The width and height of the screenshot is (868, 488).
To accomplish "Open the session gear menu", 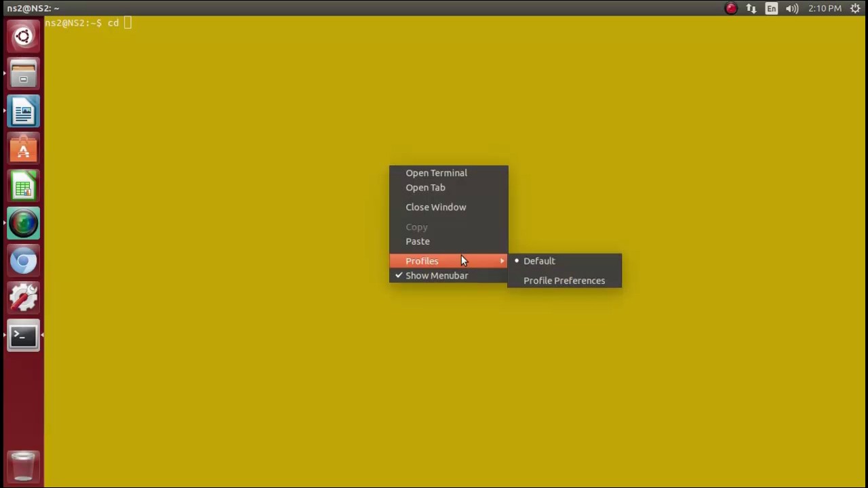I will [856, 8].
